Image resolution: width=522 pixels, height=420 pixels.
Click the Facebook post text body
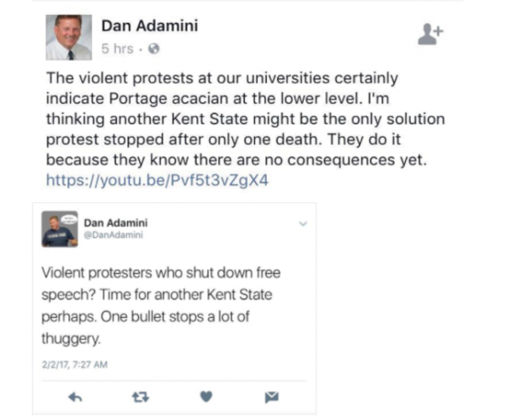click(245, 120)
